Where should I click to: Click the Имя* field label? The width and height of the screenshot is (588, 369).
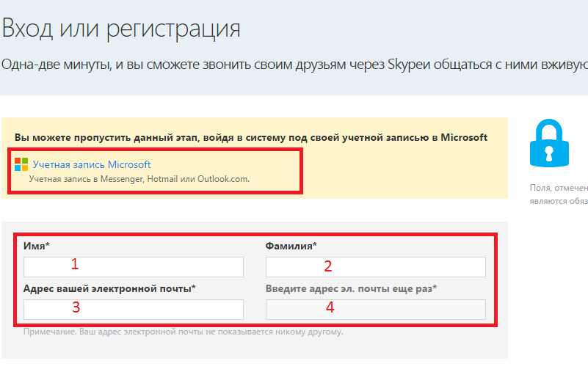pyautogui.click(x=37, y=246)
